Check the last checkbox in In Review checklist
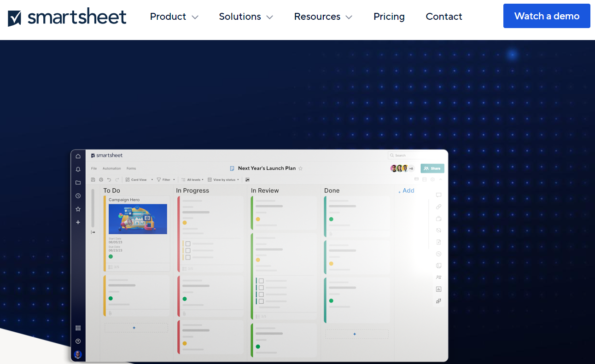Screen dimensions: 595x364 pyautogui.click(x=261, y=301)
